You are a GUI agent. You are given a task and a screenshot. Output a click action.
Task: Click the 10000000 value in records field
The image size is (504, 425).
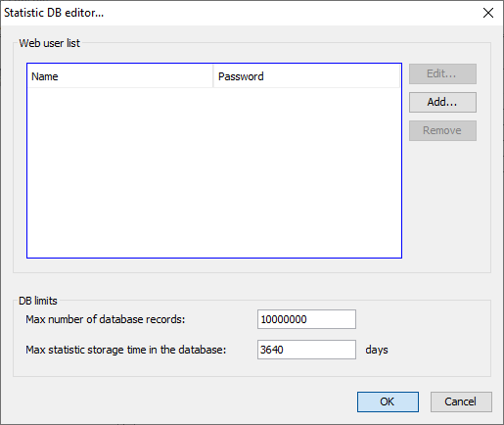284,319
